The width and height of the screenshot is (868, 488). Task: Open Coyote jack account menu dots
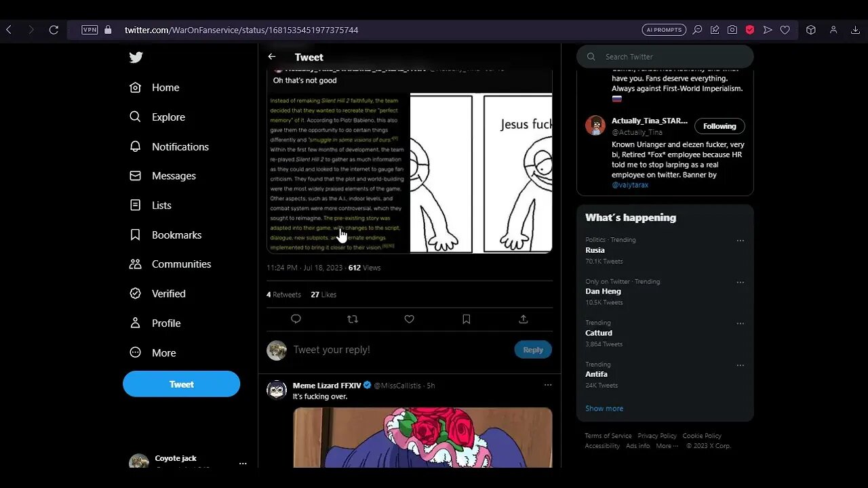[x=243, y=464]
